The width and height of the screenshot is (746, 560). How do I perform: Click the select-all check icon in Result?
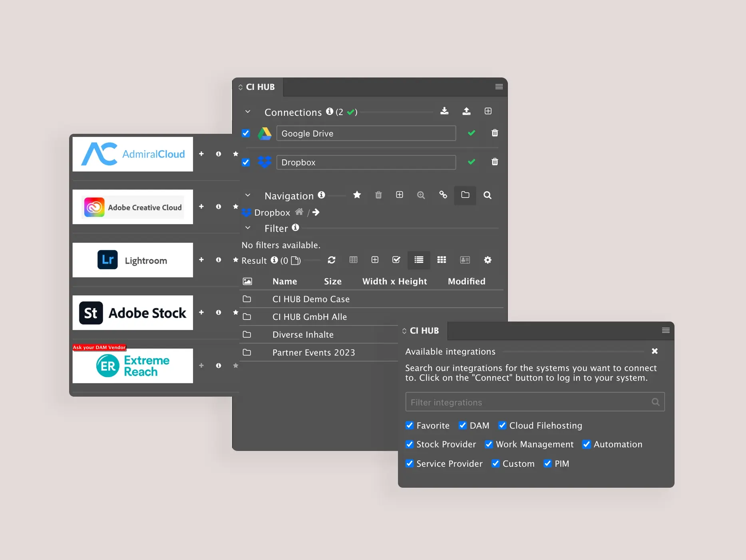(396, 260)
